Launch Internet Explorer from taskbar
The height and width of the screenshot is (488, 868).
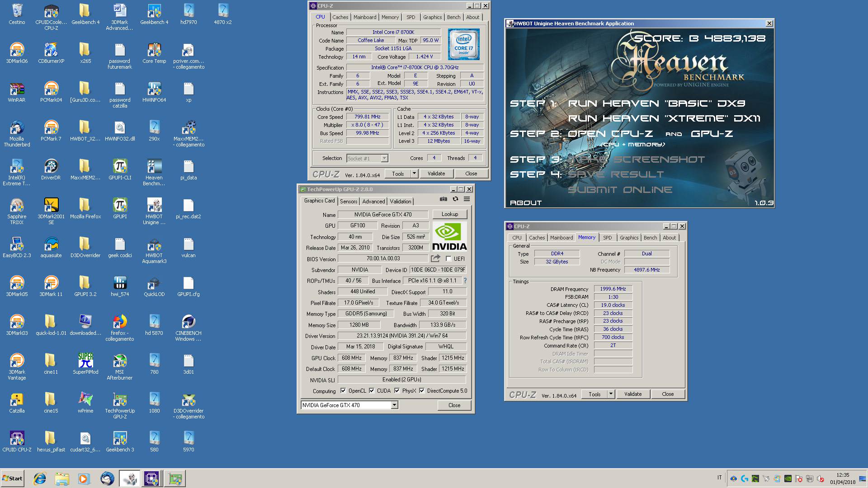(x=40, y=479)
